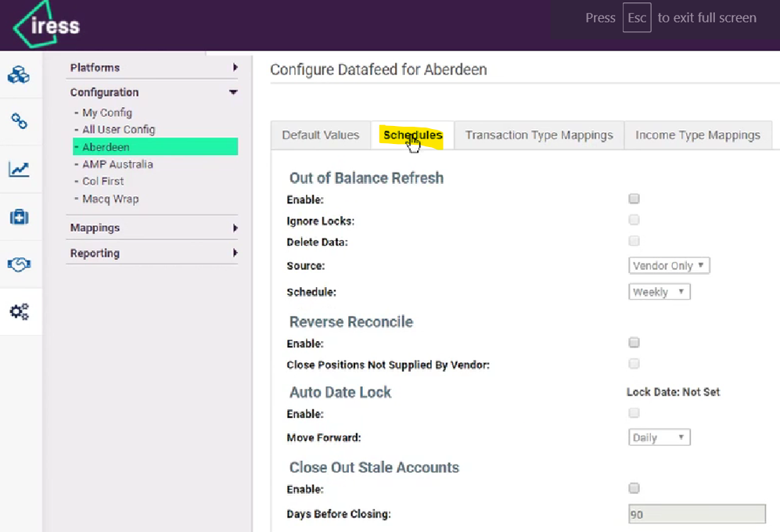The height and width of the screenshot is (532, 780).
Task: Select the Schedules tab
Action: (x=412, y=135)
